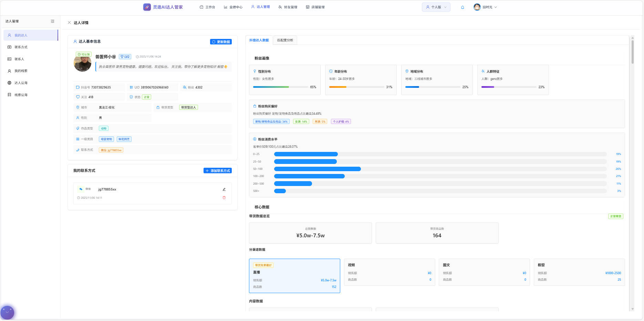Click the notification bell icon
The width and height of the screenshot is (644, 321).
(463, 7)
